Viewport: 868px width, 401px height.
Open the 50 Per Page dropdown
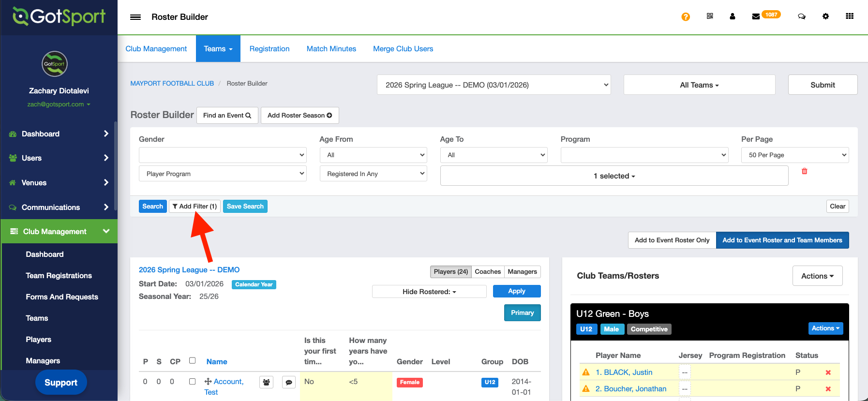[x=794, y=155]
